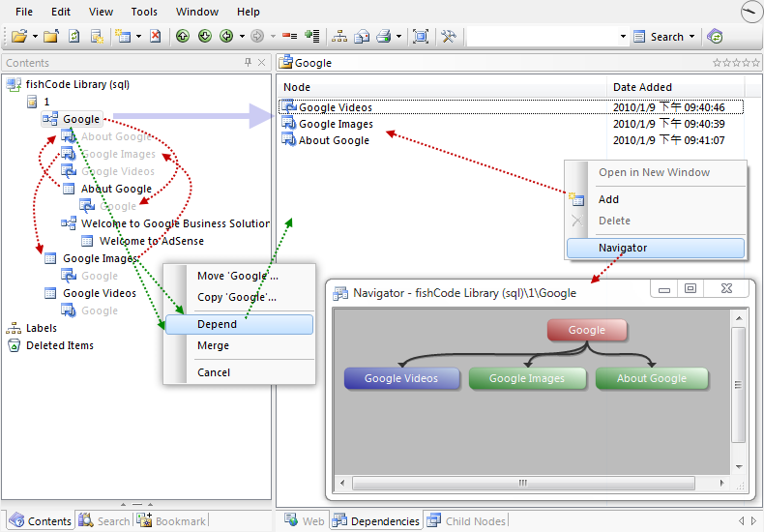Click the delete red X document icon
Viewport: 764px width, 532px height.
point(156,36)
